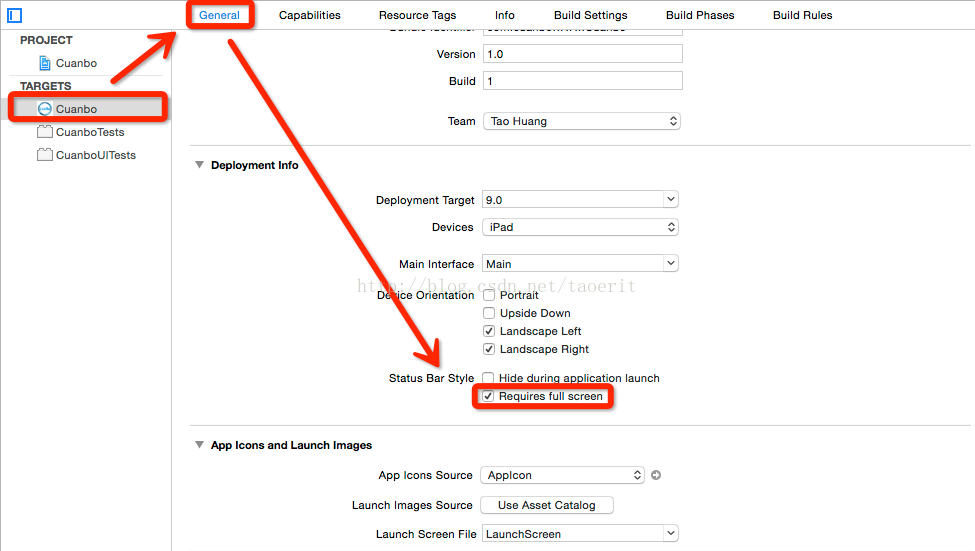This screenshot has width=975, height=551.
Task: Switch to the Info tab
Action: pyautogui.click(x=505, y=15)
